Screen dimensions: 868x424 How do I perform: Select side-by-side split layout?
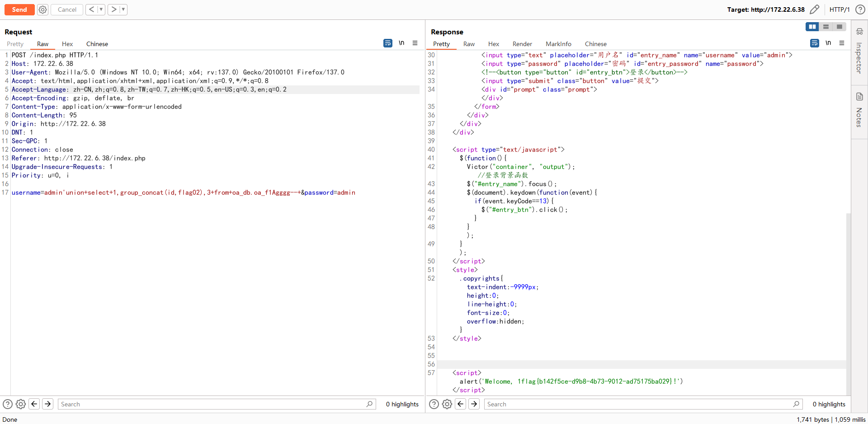(x=812, y=27)
